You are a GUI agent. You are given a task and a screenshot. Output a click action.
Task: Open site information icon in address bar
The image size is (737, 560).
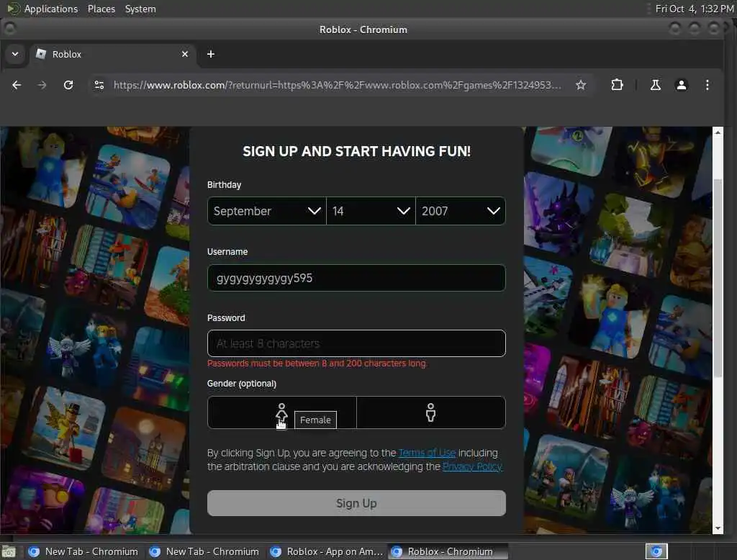pos(99,85)
